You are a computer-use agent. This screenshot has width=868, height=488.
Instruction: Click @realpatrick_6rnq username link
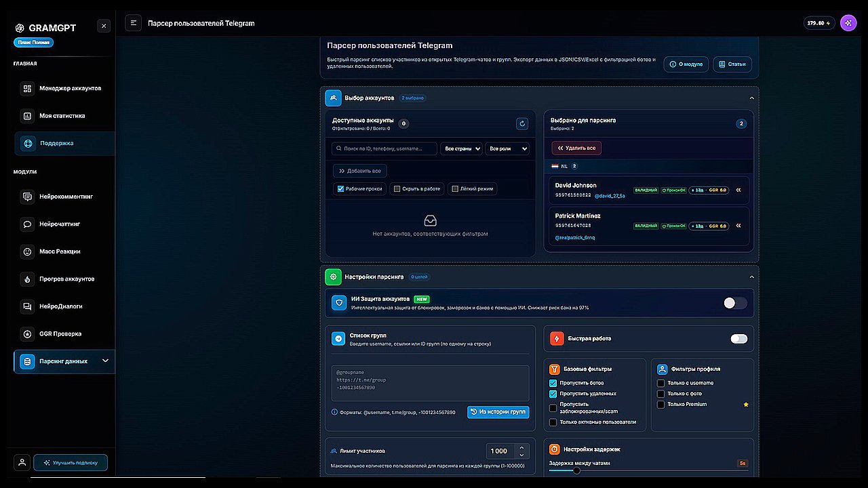(x=575, y=238)
